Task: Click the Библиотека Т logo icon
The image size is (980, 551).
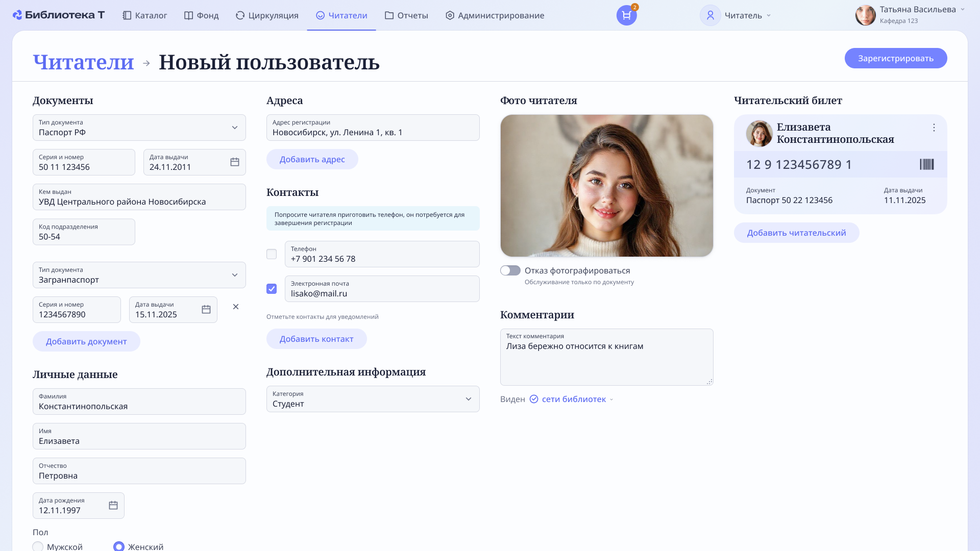Action: click(17, 15)
